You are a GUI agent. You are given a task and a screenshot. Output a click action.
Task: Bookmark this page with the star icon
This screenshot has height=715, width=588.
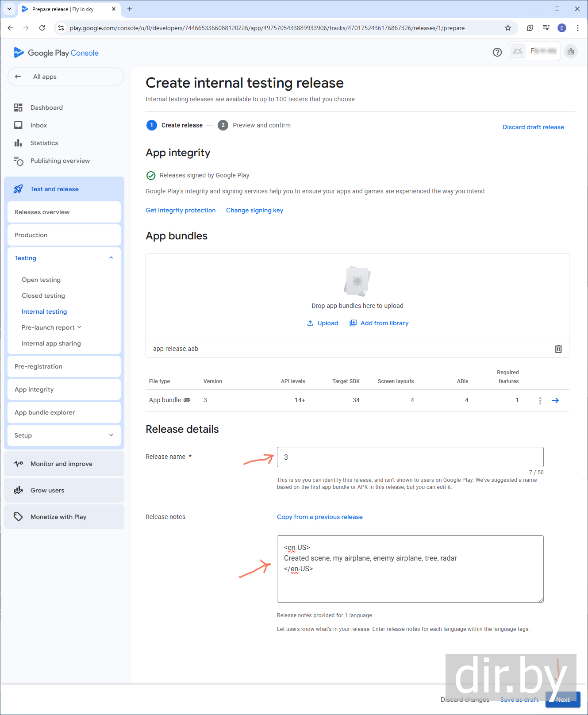click(x=508, y=28)
